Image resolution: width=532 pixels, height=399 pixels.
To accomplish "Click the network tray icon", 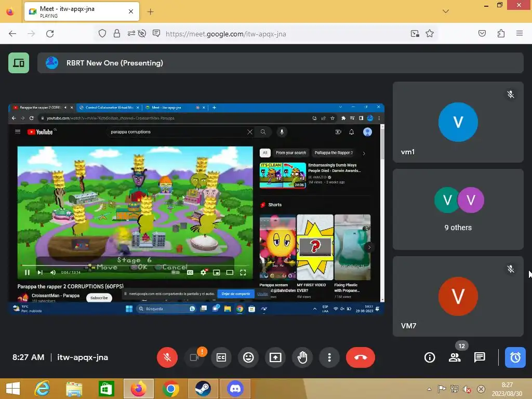I will tap(454, 389).
